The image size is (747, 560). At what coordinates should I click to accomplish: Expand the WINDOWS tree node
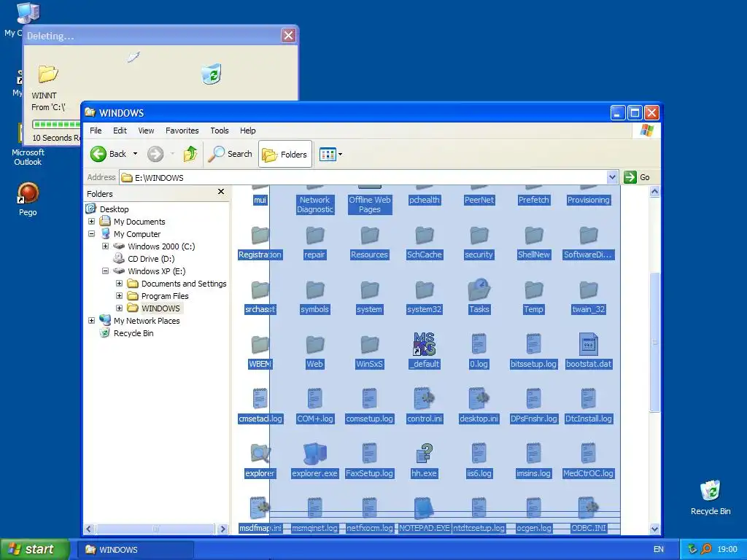tap(119, 308)
